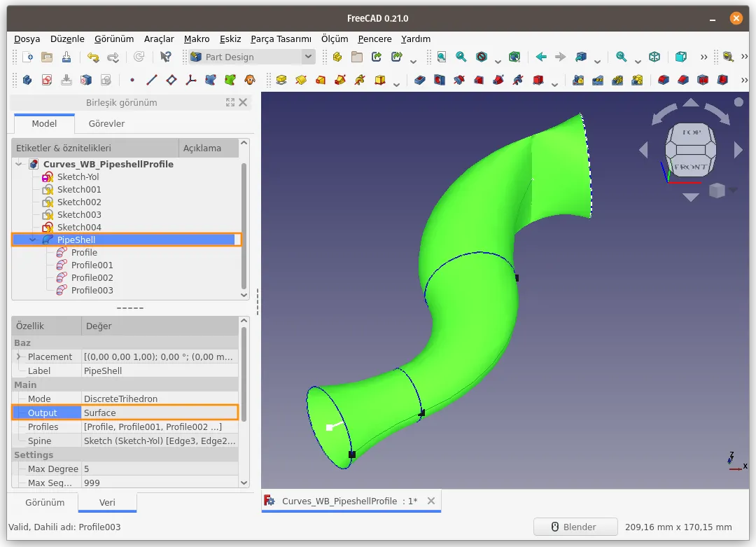The height and width of the screenshot is (547, 756).
Task: Open the additive primitive dropdown arrow
Action: point(396,85)
